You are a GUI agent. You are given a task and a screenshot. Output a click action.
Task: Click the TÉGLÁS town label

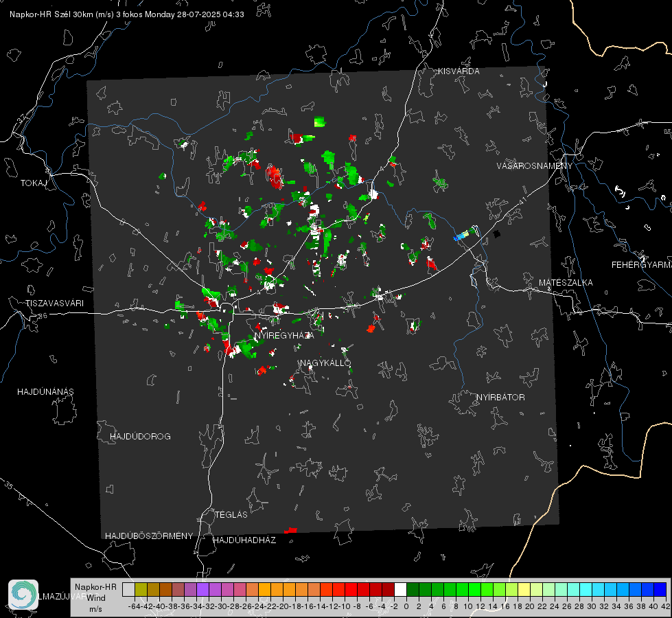coord(231,515)
